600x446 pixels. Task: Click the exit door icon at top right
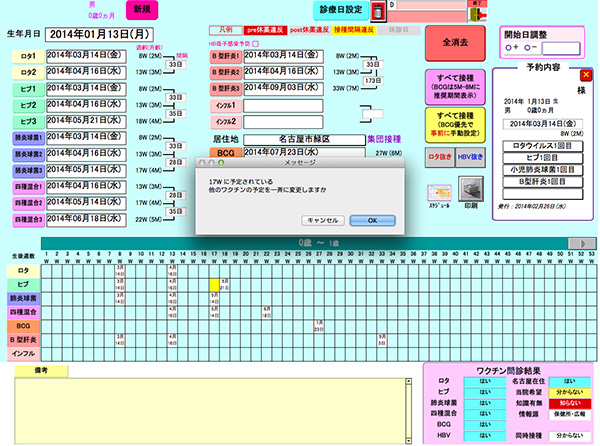click(585, 13)
